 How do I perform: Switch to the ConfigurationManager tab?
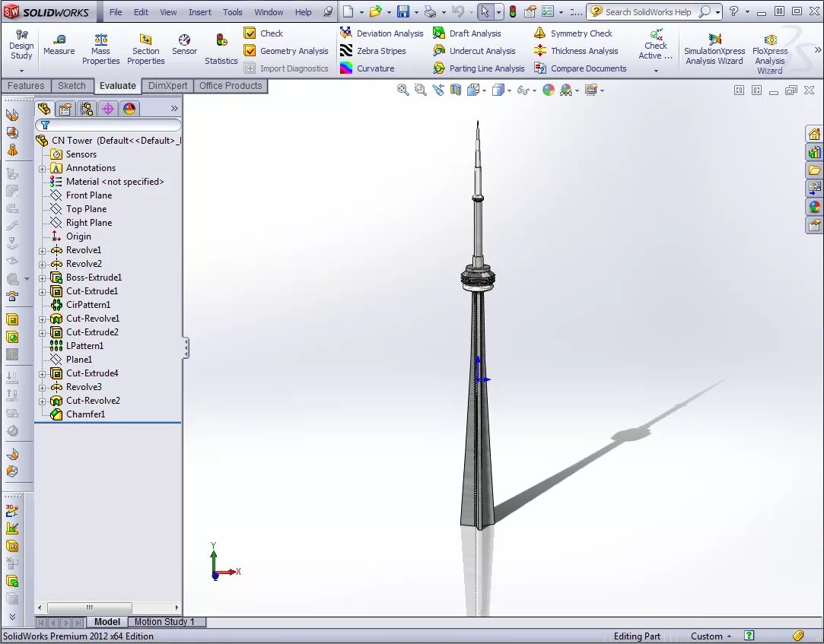pos(87,109)
